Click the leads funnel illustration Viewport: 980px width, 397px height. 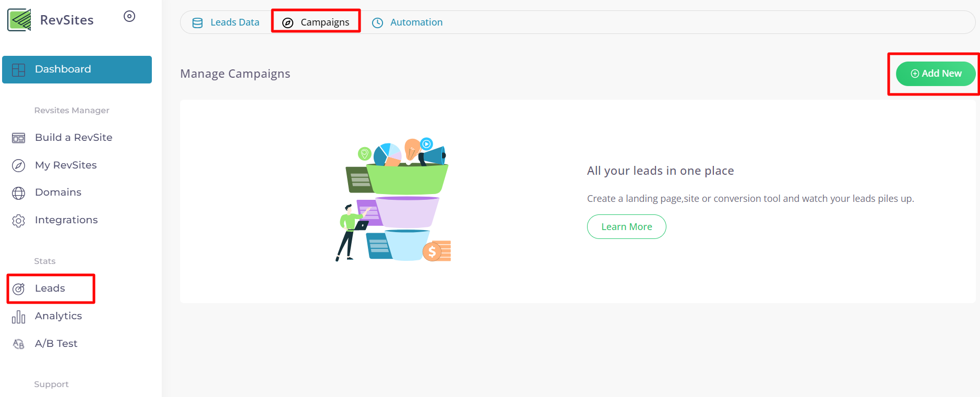pos(393,199)
